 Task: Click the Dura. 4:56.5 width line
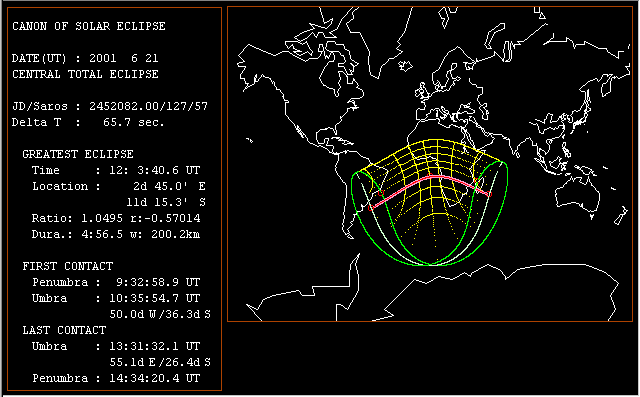[x=116, y=234]
